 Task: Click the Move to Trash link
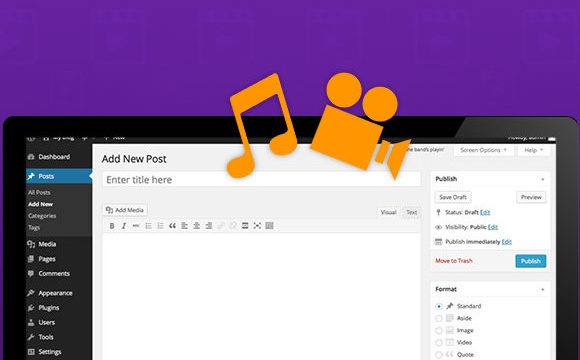pos(453,261)
